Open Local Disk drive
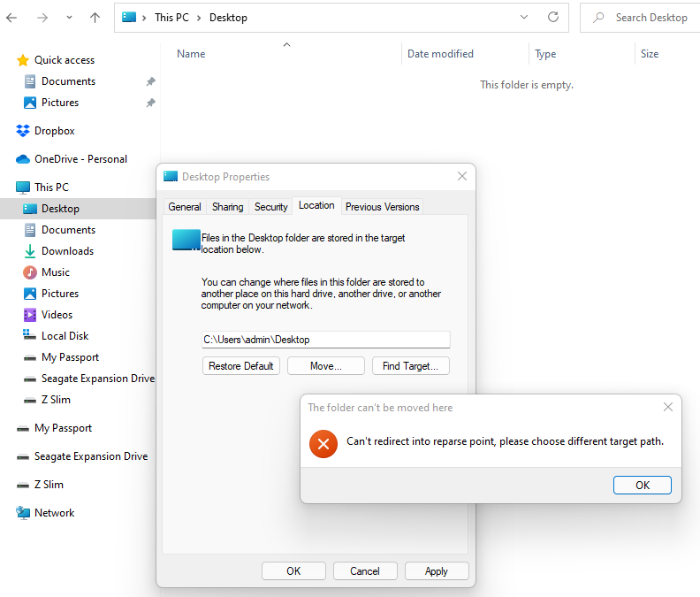 coord(65,336)
